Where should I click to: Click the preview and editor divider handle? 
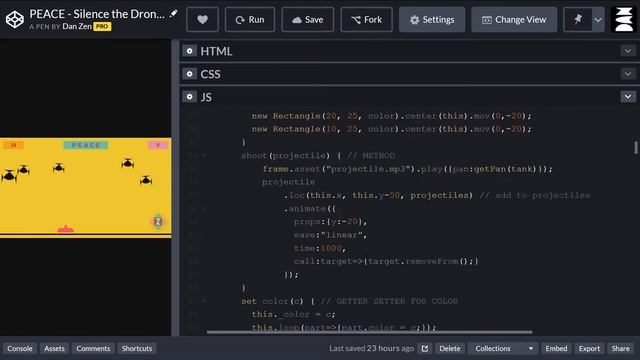[x=176, y=188]
